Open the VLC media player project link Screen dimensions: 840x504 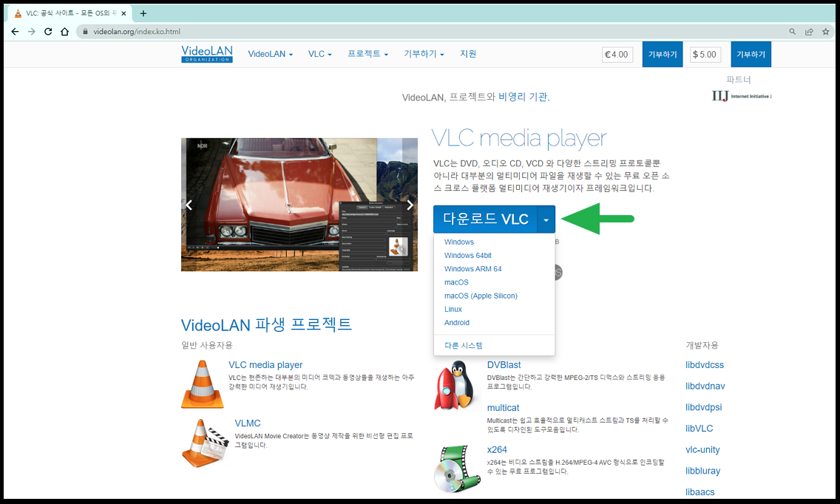point(265,365)
